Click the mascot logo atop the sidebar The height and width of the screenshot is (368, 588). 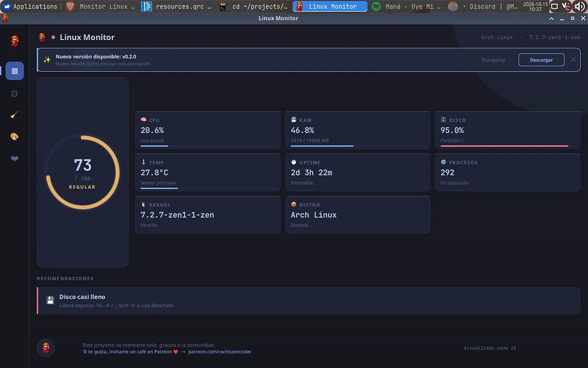pyautogui.click(x=15, y=41)
